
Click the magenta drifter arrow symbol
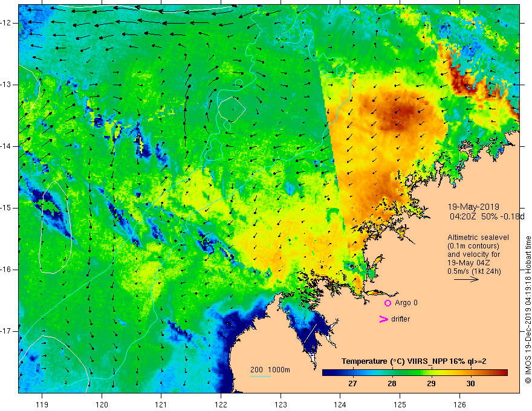coord(383,319)
